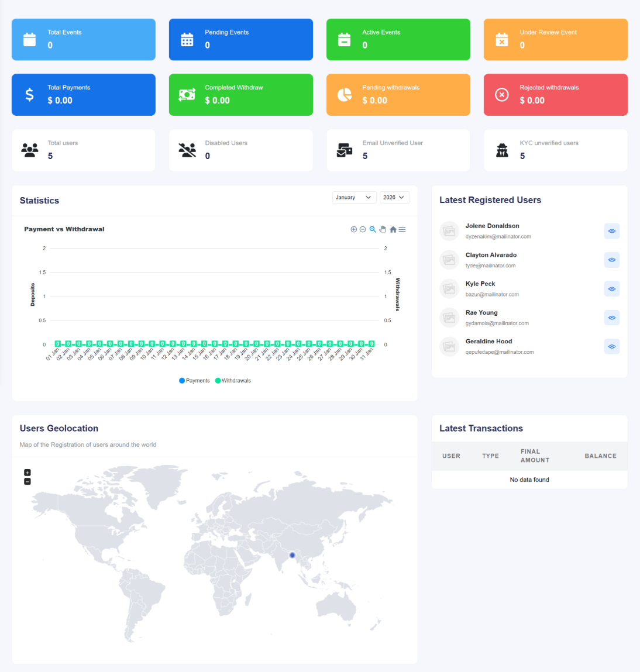Activate the chart panning hand tool
This screenshot has height=672, width=640.
[383, 229]
